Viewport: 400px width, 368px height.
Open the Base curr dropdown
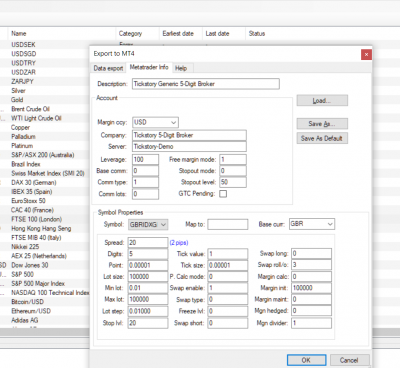point(312,224)
